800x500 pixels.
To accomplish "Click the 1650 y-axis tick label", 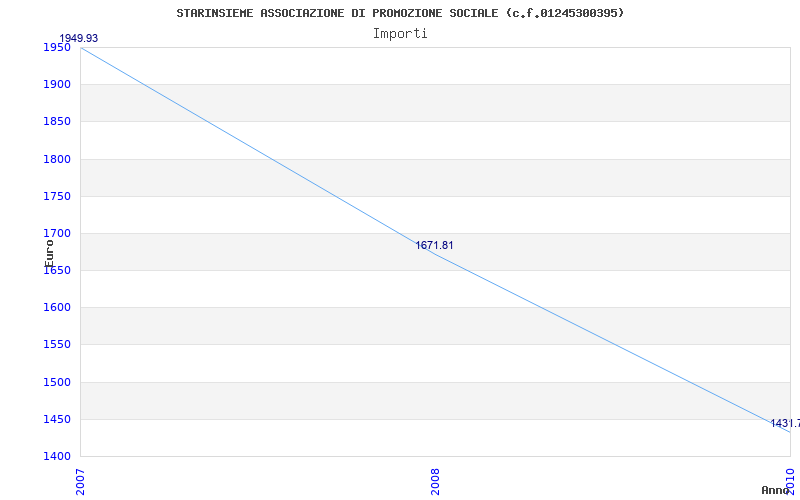I will 57,270.
